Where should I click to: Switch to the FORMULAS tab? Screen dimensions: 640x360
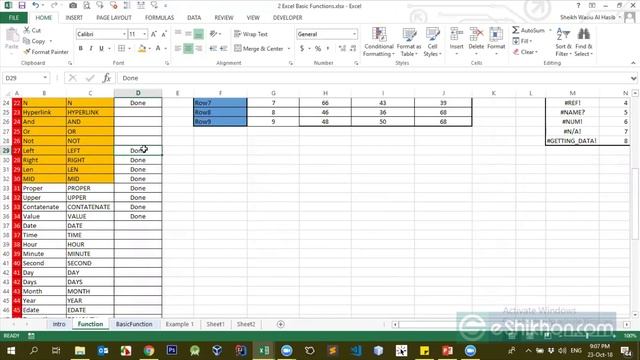coord(159,18)
